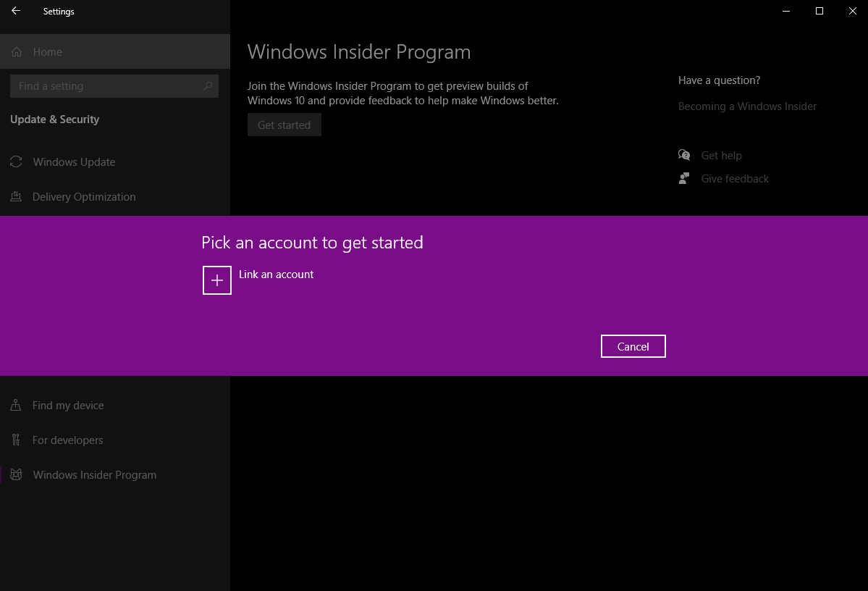Click the Get started button
The image size is (868, 591).
(x=284, y=125)
